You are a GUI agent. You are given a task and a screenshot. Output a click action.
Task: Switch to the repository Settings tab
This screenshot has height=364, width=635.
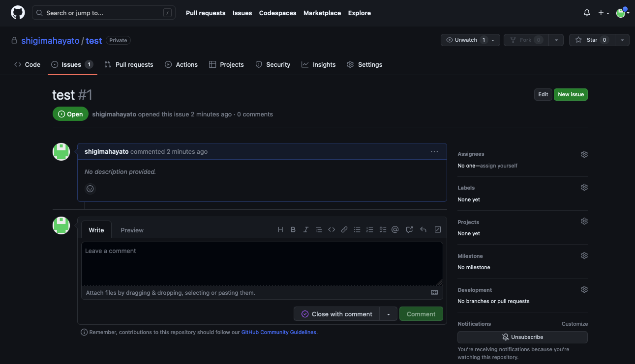364,64
